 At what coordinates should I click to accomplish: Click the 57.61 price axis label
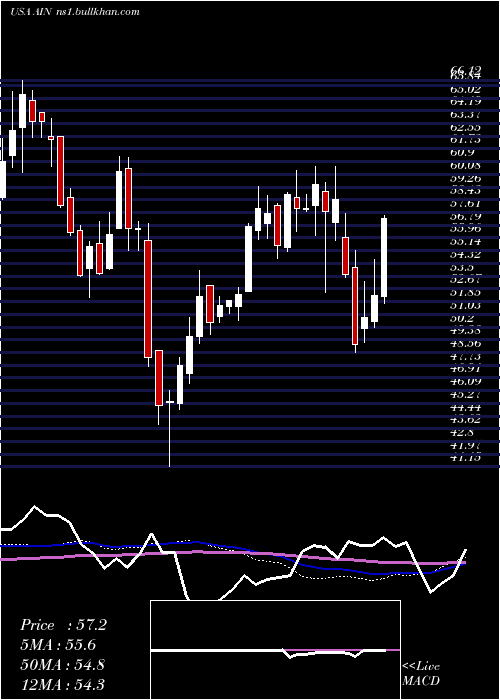pos(466,204)
